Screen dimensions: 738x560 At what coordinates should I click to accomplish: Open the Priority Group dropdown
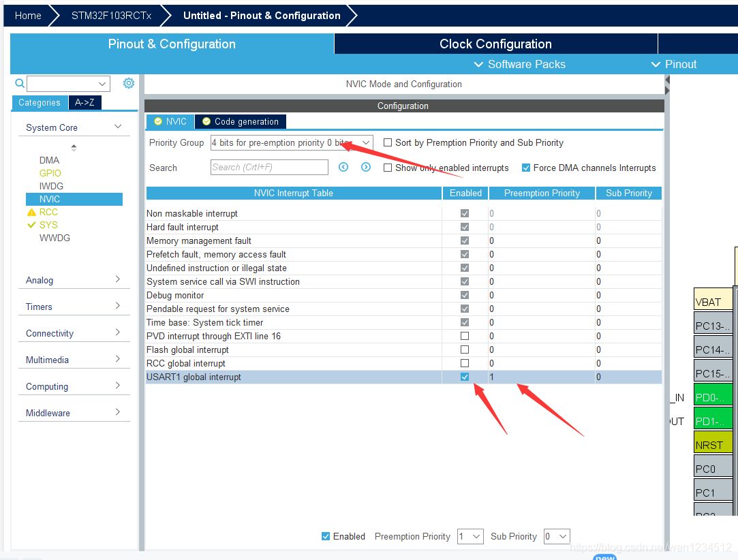pos(292,142)
